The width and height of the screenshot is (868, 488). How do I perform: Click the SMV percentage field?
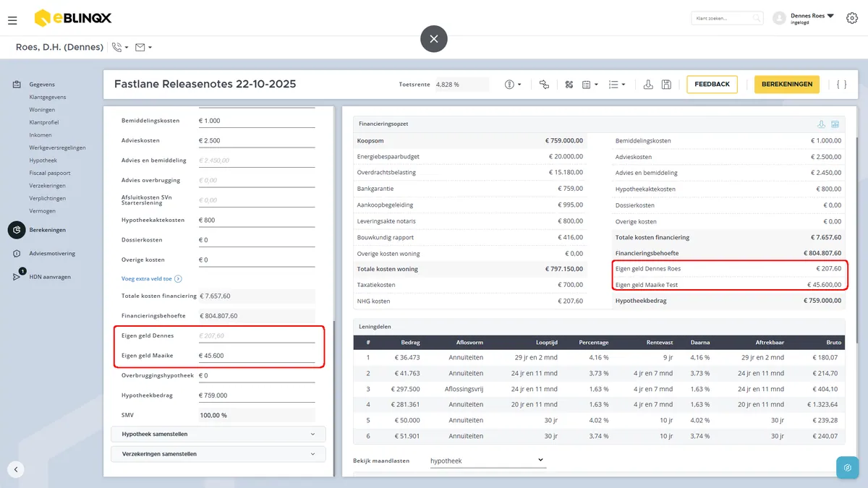[257, 416]
